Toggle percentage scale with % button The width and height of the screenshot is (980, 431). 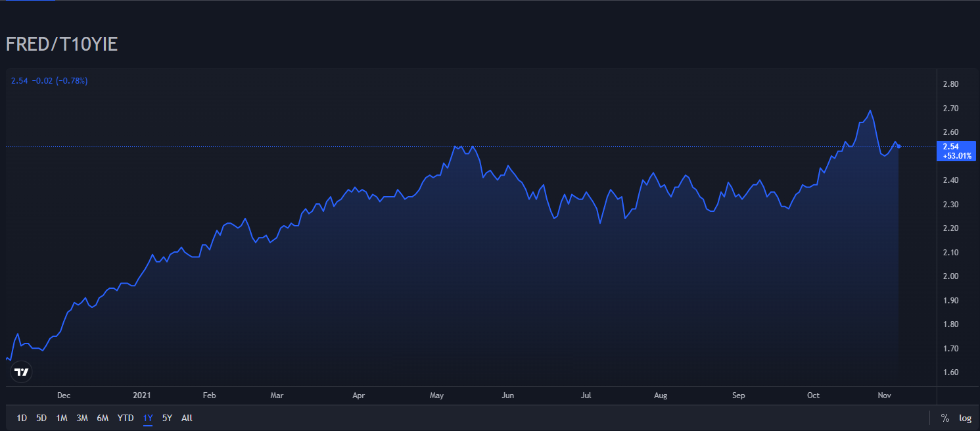pos(945,418)
